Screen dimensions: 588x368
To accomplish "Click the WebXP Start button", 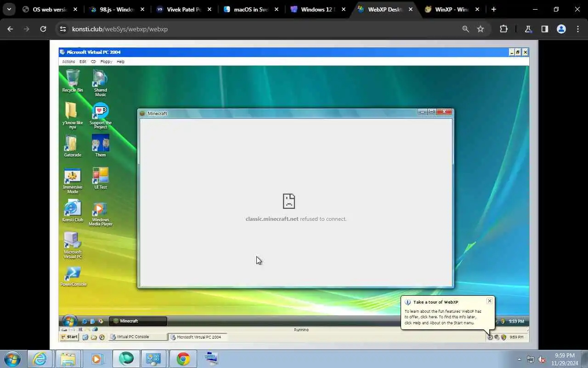I will click(69, 337).
